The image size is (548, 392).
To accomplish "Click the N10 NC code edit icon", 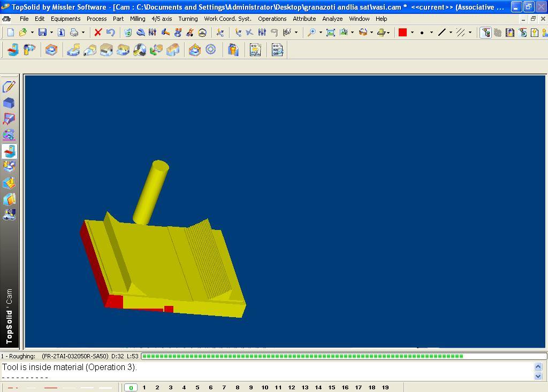I will [x=255, y=50].
